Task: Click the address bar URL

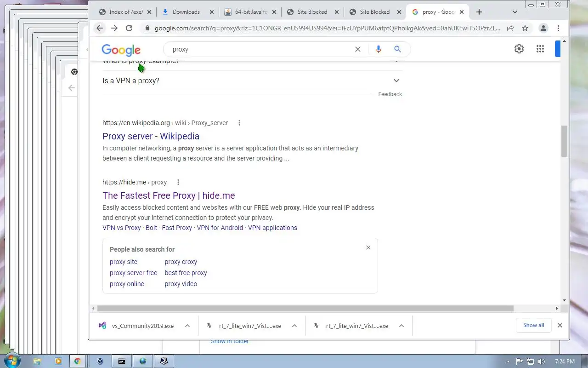Action: tap(328, 28)
